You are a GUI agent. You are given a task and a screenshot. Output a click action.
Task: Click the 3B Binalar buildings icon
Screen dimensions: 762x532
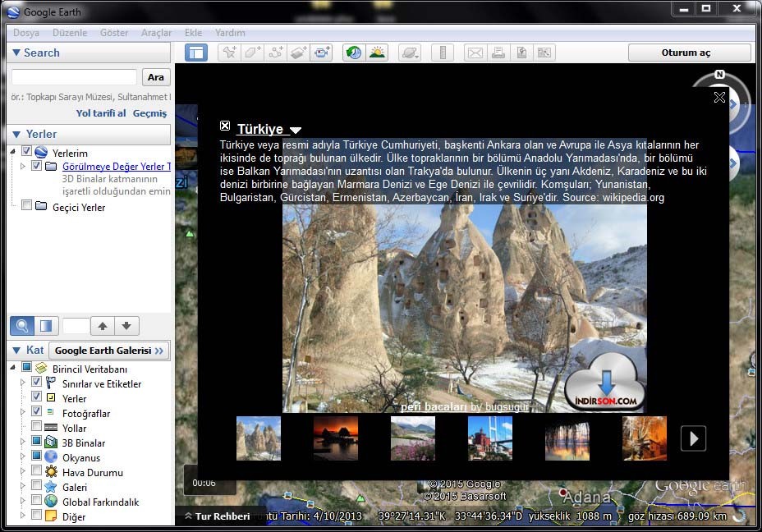click(x=51, y=443)
